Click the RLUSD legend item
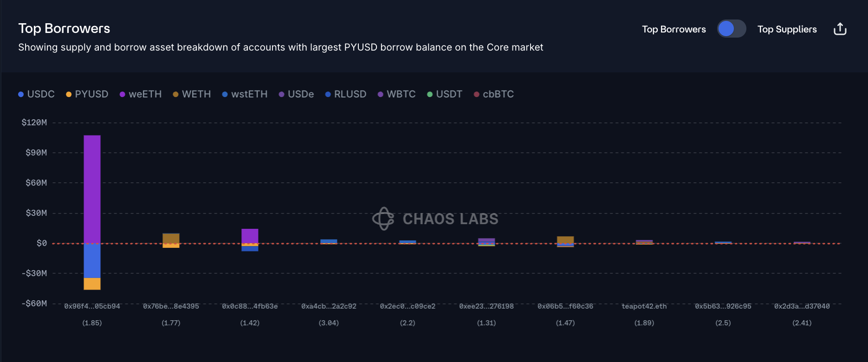This screenshot has width=868, height=362. tap(345, 94)
